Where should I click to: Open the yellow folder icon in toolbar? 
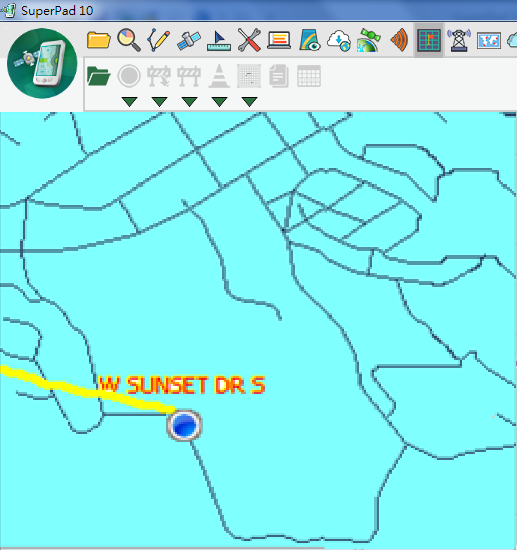click(99, 40)
